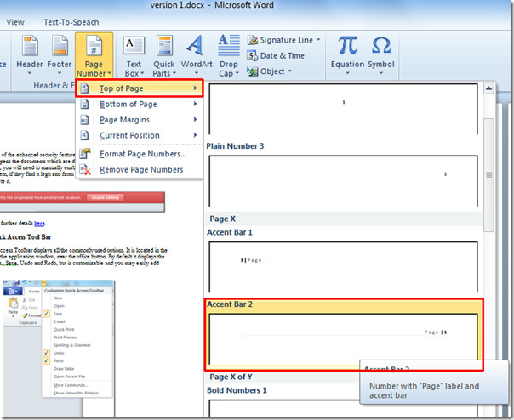Open the Top of Page submenu

140,88
